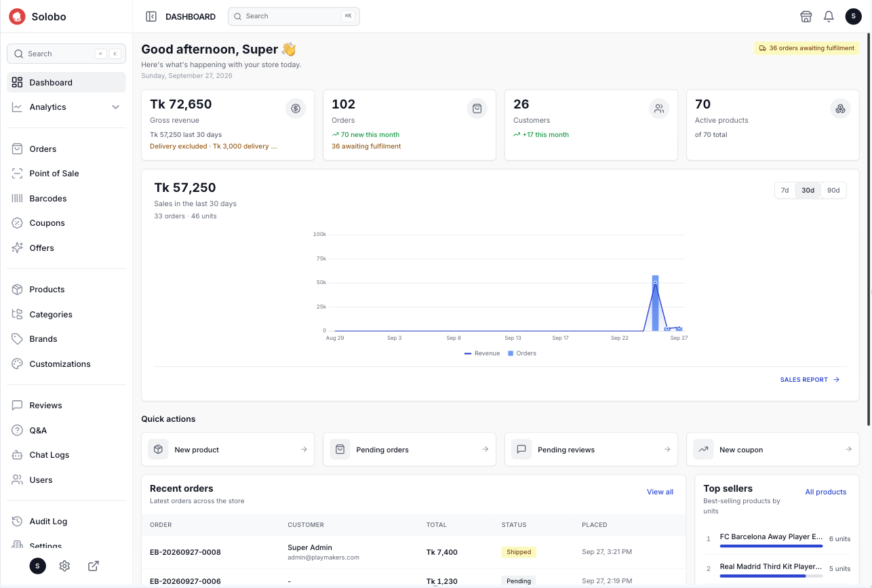Open the Sales Report link

pyautogui.click(x=810, y=380)
